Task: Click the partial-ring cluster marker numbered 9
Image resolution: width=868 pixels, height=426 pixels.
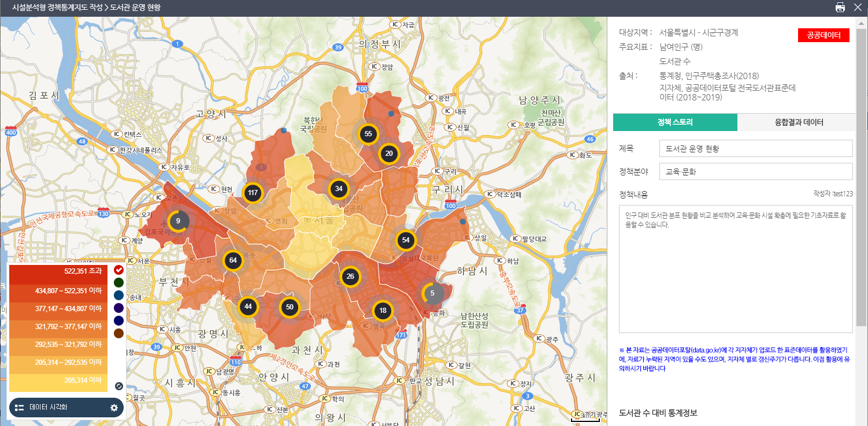Action: [178, 221]
